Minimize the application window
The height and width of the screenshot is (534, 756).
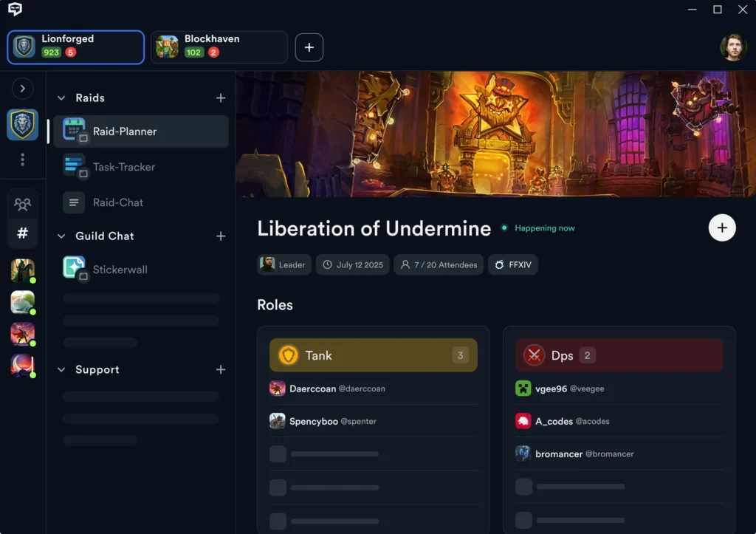tap(693, 9)
